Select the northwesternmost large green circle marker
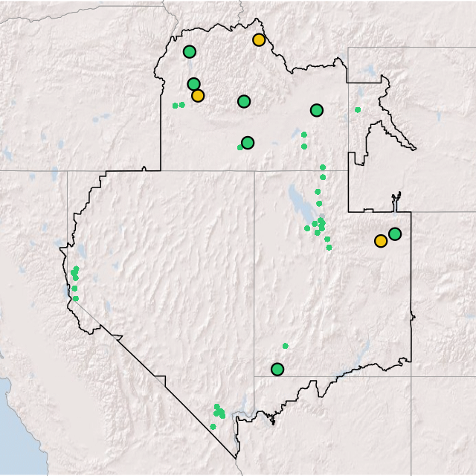The height and width of the screenshot is (476, 476). point(190,52)
